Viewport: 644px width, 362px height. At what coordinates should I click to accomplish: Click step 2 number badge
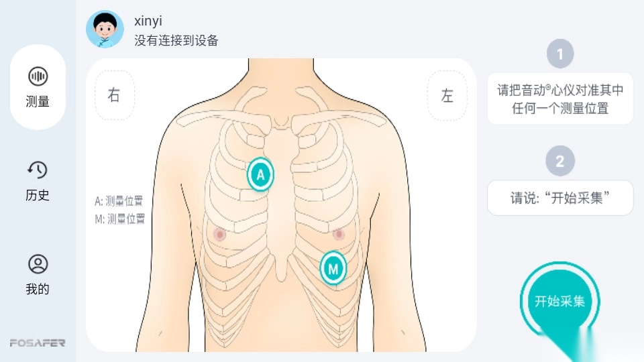click(560, 161)
